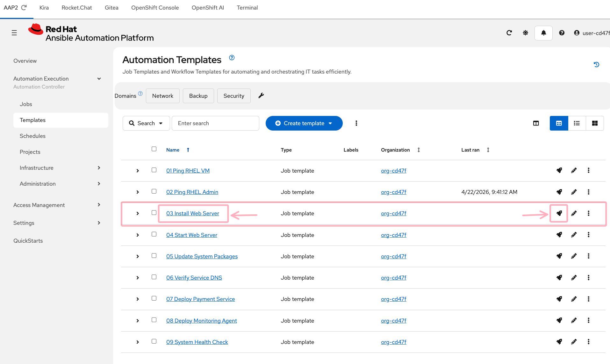Screen dimensions: 610x364
Task: Launch 07 Deploy Payment Service template
Action: pos(559,299)
